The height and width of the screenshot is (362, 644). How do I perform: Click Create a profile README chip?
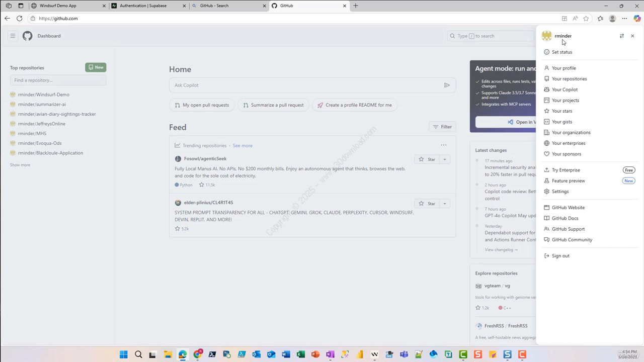coord(355,105)
